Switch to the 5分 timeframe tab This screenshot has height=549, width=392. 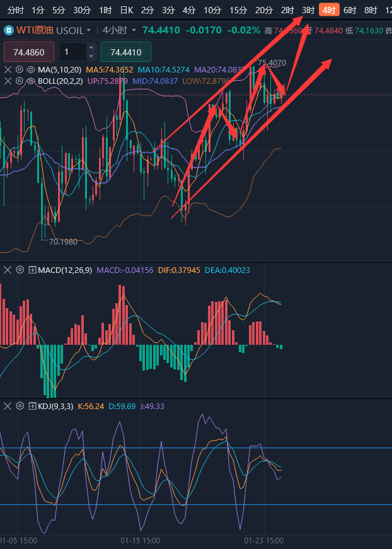pos(59,11)
